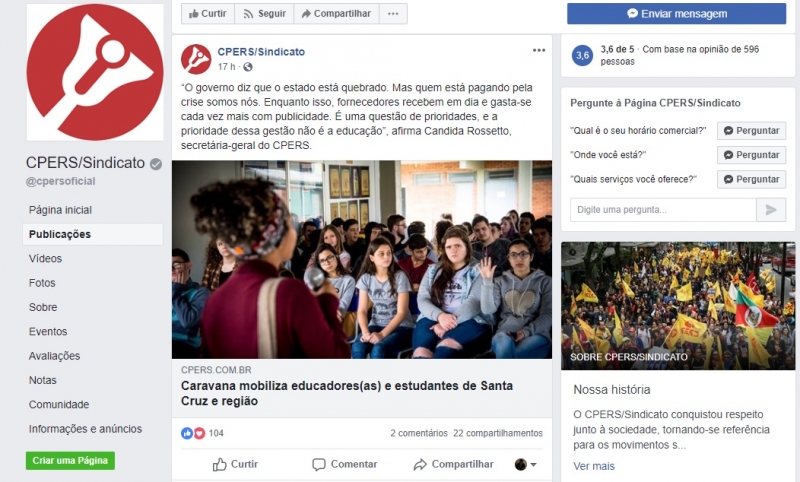Click the 3,6 rating badge
Screen dimensions: 800x482
tap(583, 55)
